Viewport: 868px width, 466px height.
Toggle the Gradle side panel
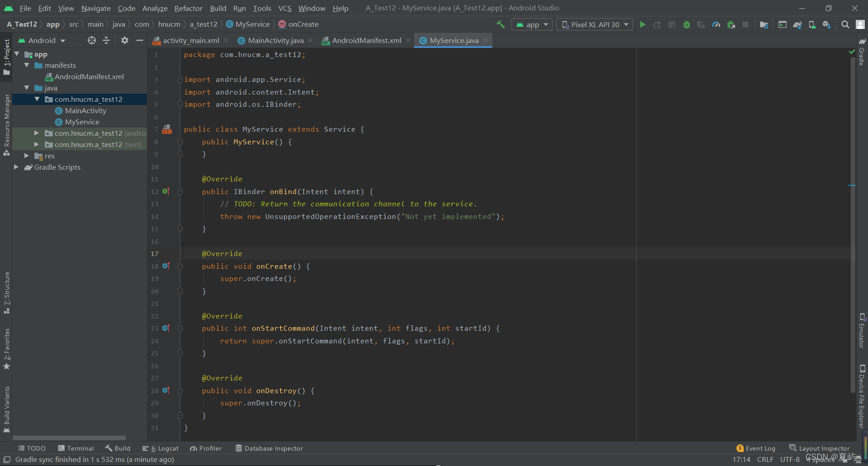[862, 52]
